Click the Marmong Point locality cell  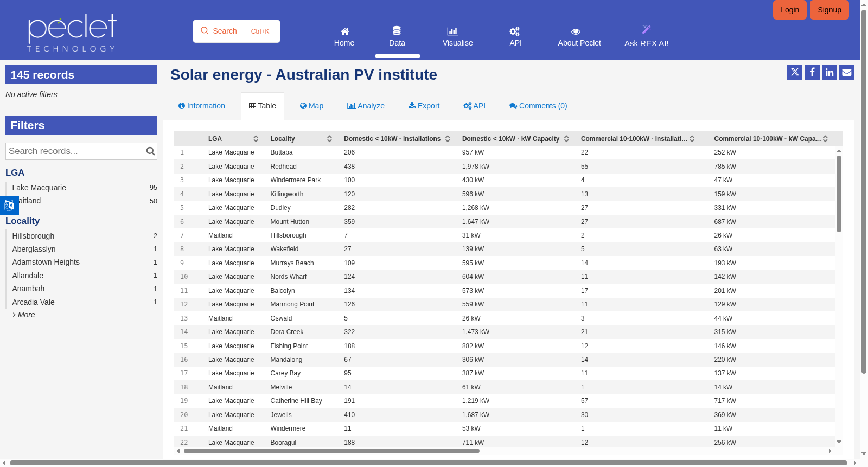click(292, 304)
